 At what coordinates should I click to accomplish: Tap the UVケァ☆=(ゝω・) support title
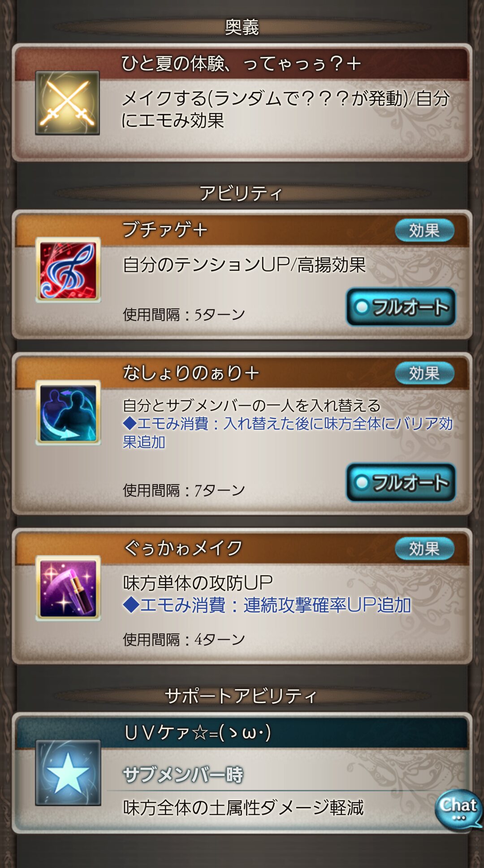[x=198, y=733]
